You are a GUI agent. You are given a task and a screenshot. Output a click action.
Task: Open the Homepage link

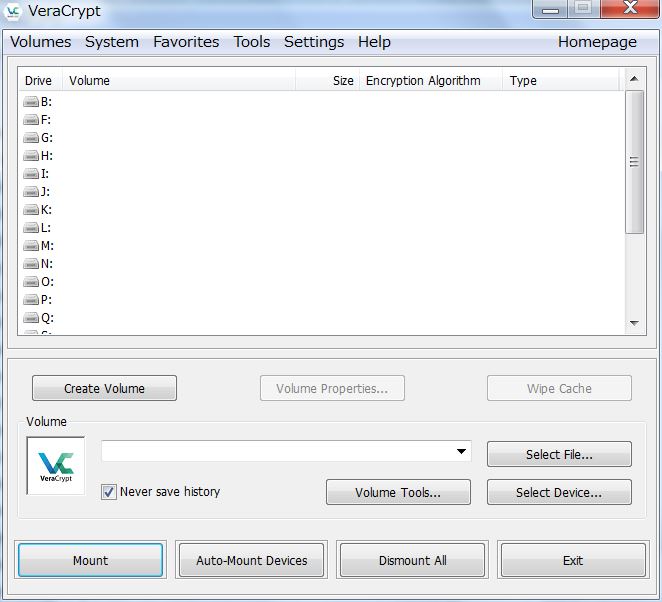click(597, 42)
